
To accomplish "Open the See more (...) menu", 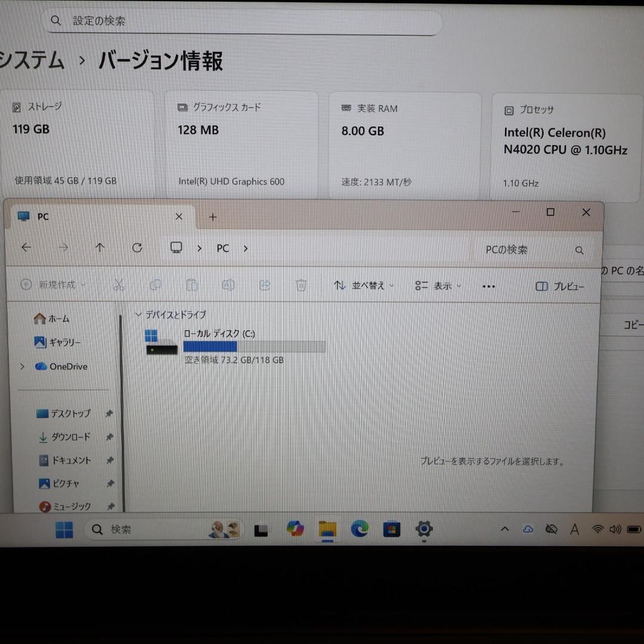I will [488, 286].
